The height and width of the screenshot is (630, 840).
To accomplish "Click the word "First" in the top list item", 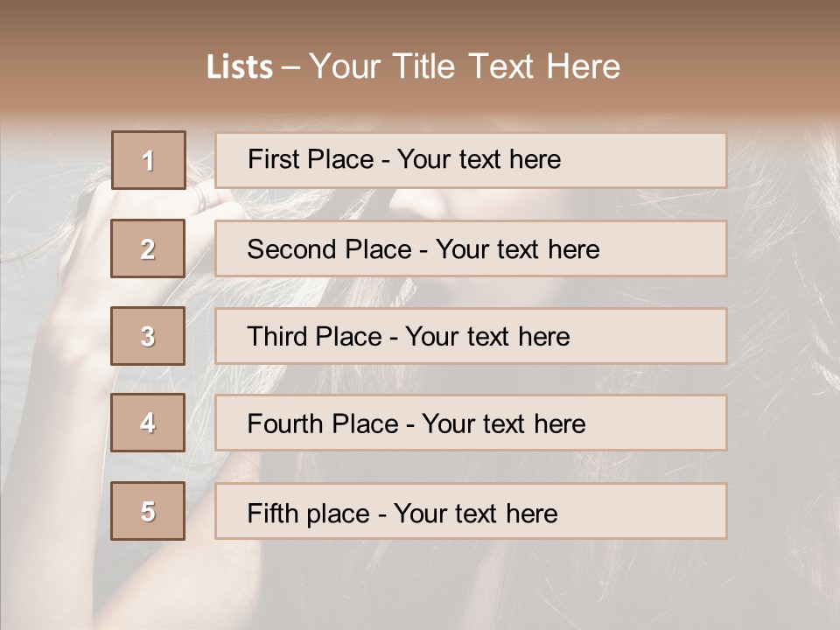I will coord(273,160).
